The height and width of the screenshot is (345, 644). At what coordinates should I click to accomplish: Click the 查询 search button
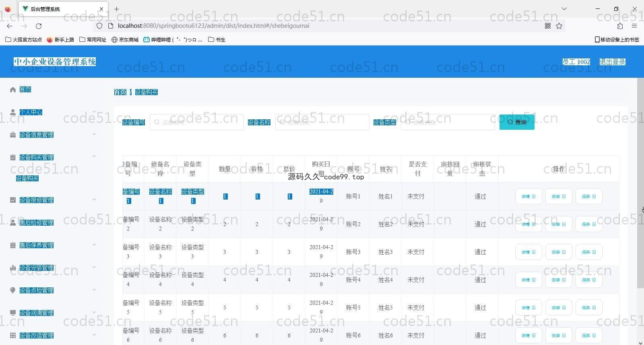(517, 122)
